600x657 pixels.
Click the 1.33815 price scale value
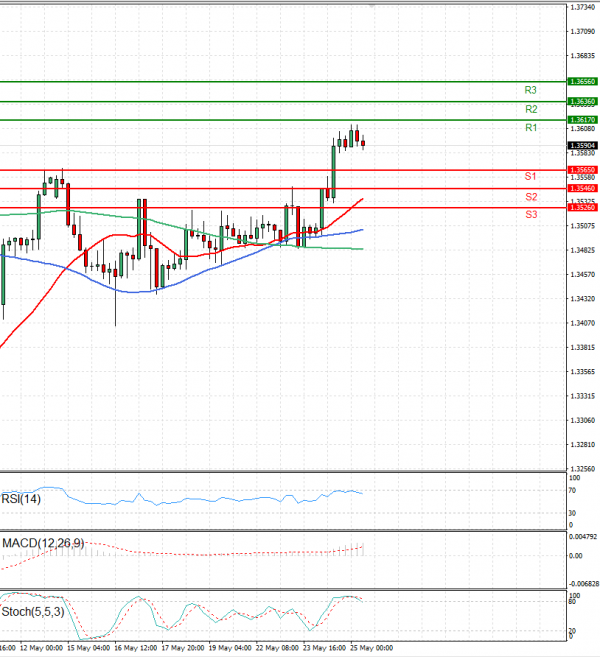[x=582, y=347]
